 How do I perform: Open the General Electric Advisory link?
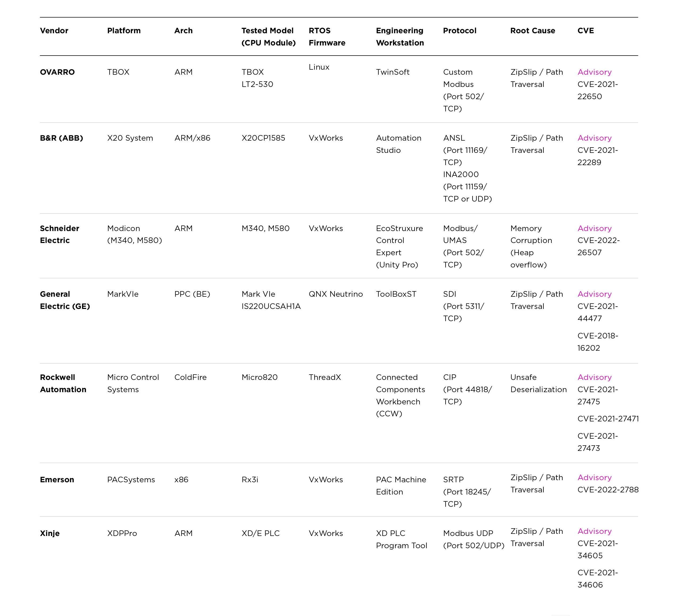(594, 294)
